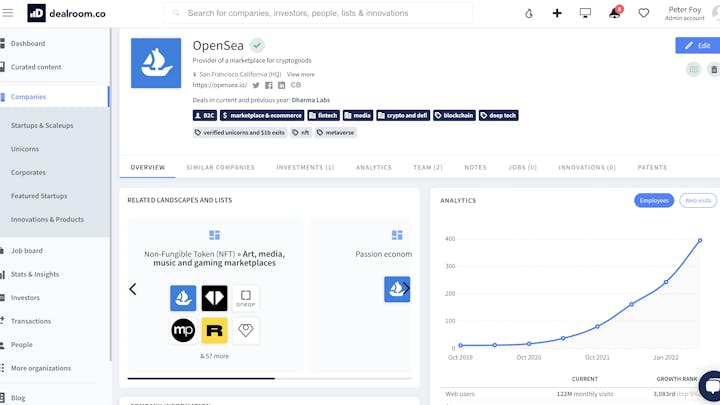Open the Dharma Labs deal link
Image resolution: width=720 pixels, height=405 pixels.
(311, 100)
